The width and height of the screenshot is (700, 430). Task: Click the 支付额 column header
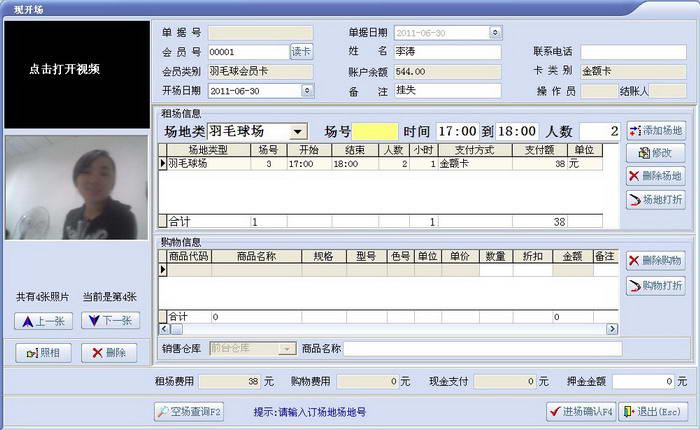coord(540,150)
